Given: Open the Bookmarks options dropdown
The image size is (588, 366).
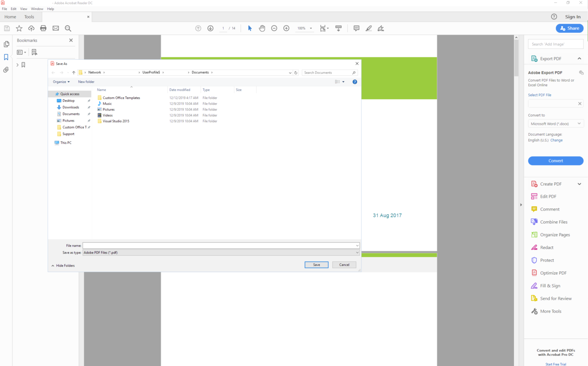Looking at the screenshot, I should point(22,52).
